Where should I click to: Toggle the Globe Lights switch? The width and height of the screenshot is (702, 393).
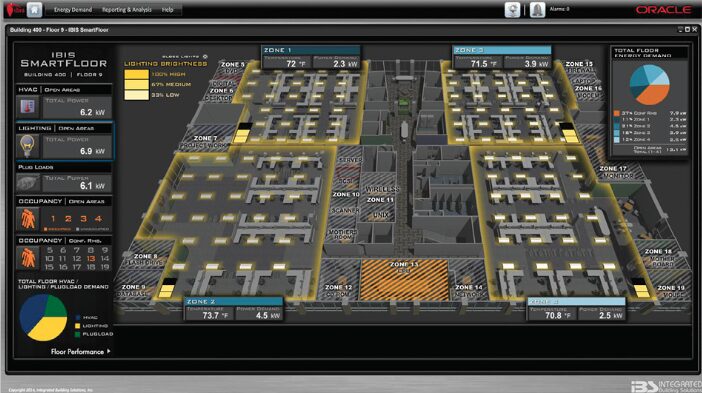pos(205,56)
